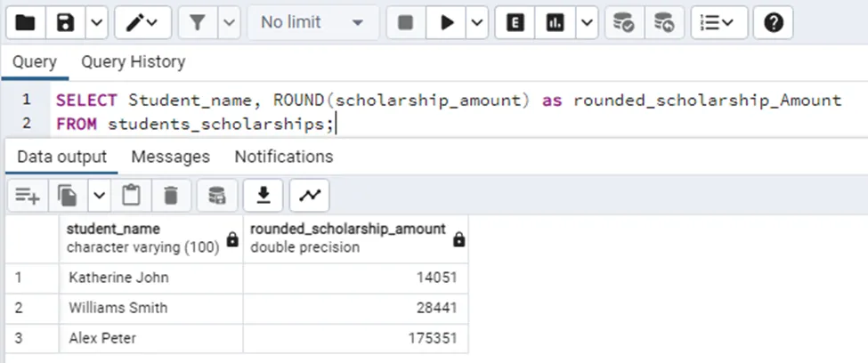The image size is (868, 363).
Task: Execute the query with the play button
Action: point(447,22)
